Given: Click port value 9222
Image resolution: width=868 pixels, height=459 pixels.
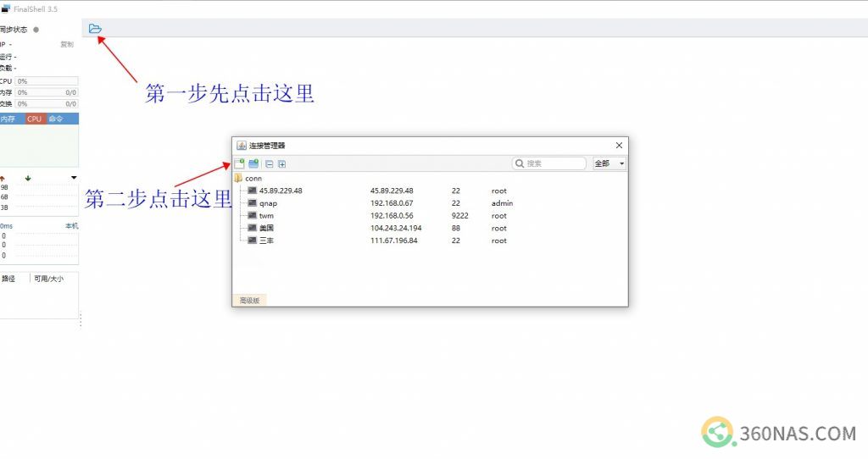Looking at the screenshot, I should click(x=460, y=216).
